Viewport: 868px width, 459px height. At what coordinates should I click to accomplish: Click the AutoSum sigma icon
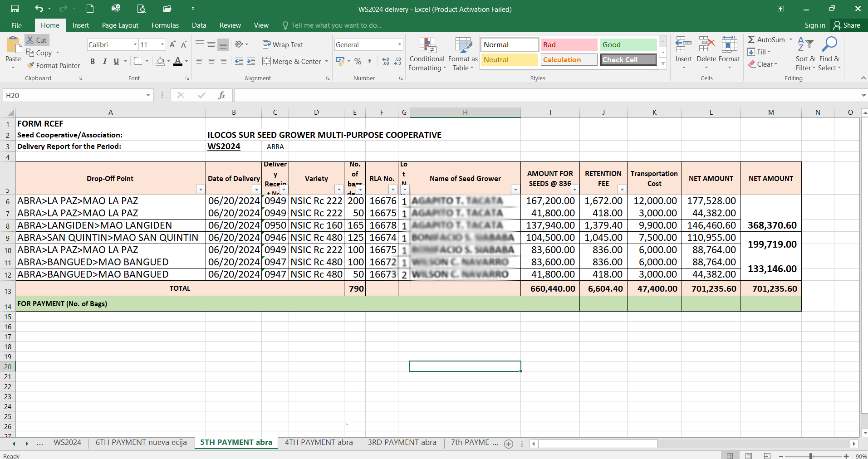point(751,40)
